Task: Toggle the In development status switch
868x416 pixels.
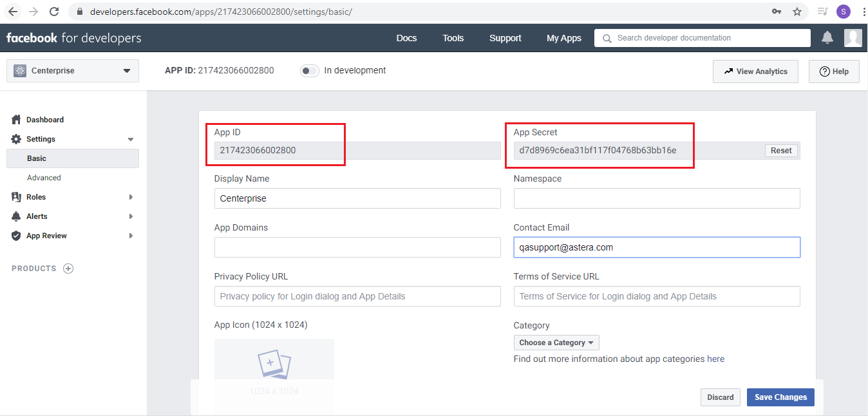Action: (x=310, y=71)
